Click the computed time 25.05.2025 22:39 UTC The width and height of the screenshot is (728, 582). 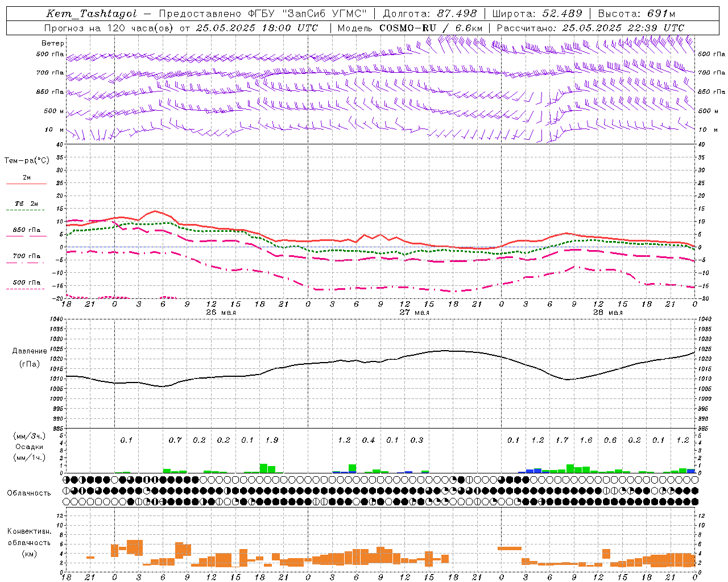[x=623, y=27]
